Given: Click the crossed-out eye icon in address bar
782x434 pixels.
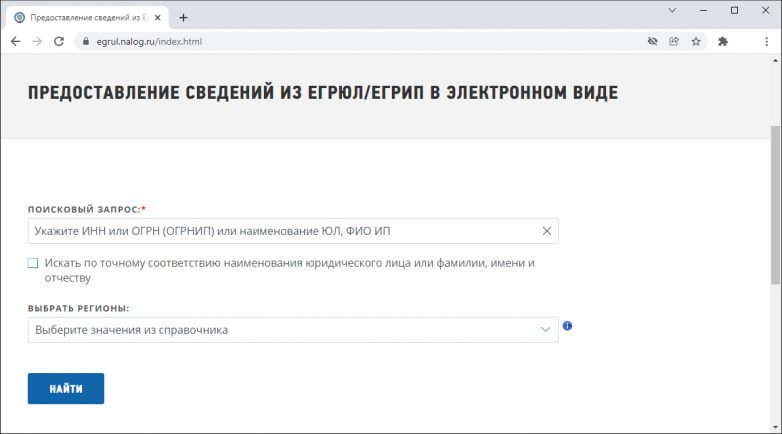Looking at the screenshot, I should click(652, 41).
